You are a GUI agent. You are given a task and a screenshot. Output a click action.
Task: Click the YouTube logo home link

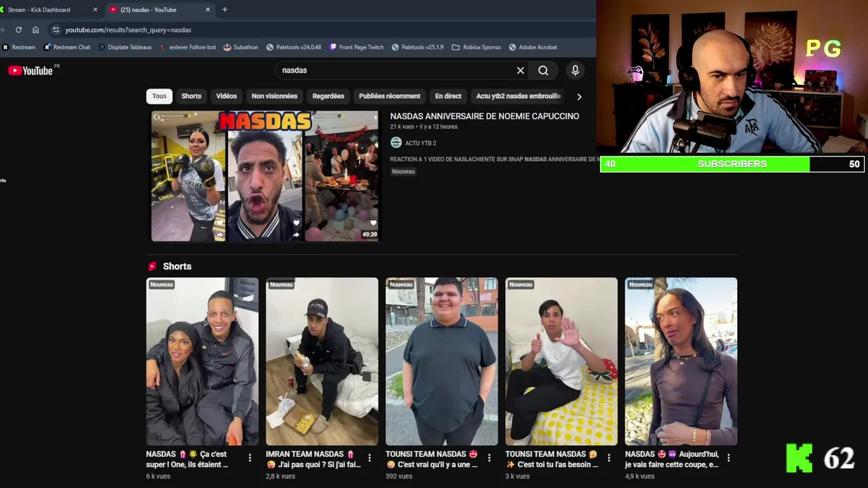tap(31, 70)
